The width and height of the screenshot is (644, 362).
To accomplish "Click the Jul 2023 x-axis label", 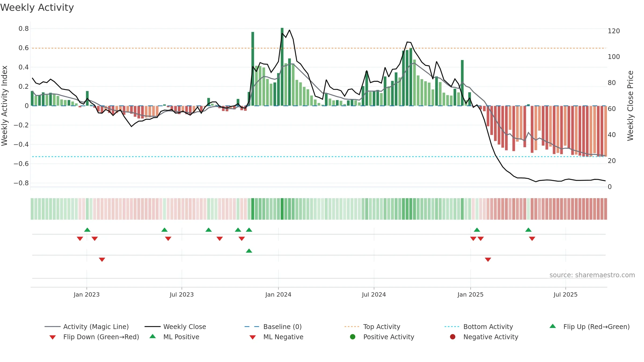I will point(182,294).
